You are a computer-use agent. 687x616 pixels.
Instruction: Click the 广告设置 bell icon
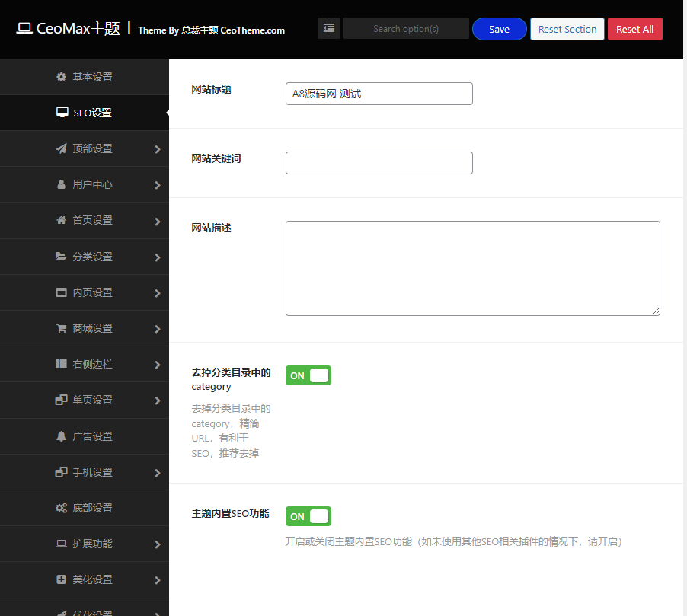click(x=61, y=436)
